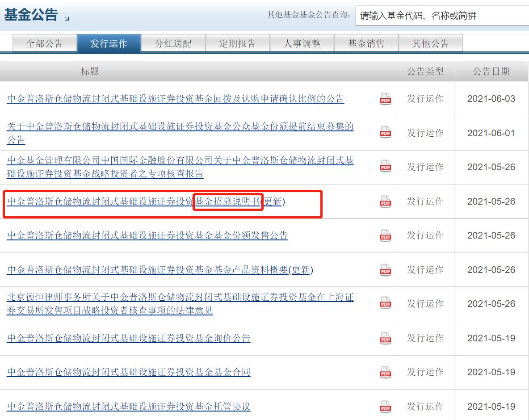Click PDF icon for 基金合同 row
Screen dimensions: 529x420
pos(385,373)
